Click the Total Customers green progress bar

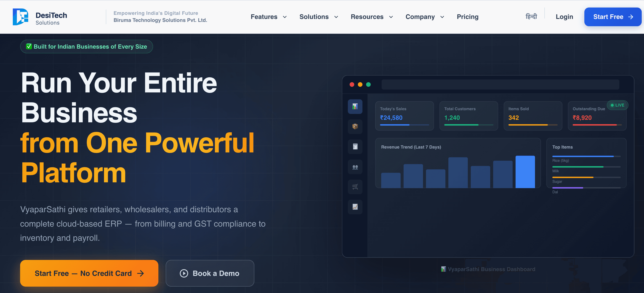pos(468,125)
